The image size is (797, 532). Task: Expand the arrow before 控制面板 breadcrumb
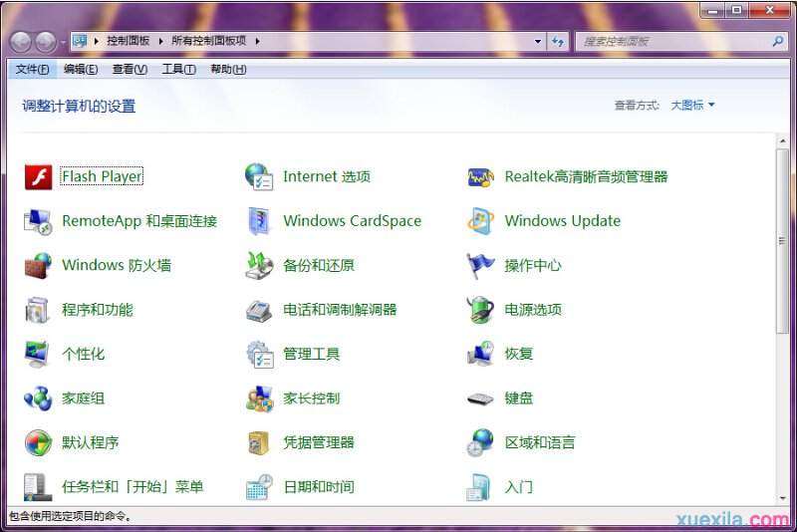(96, 41)
